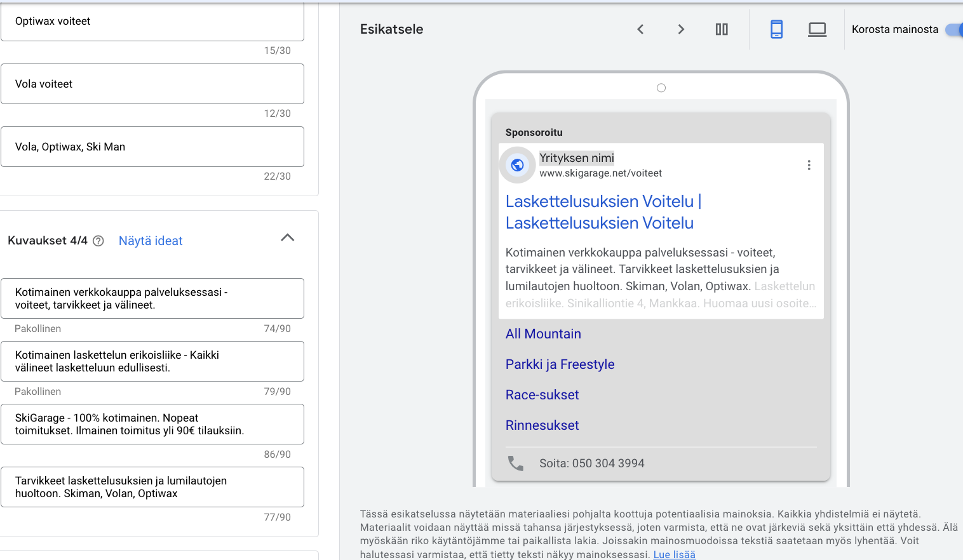Edit the Vola, Optiwax, Ski Man field
The image size is (963, 560).
(152, 147)
